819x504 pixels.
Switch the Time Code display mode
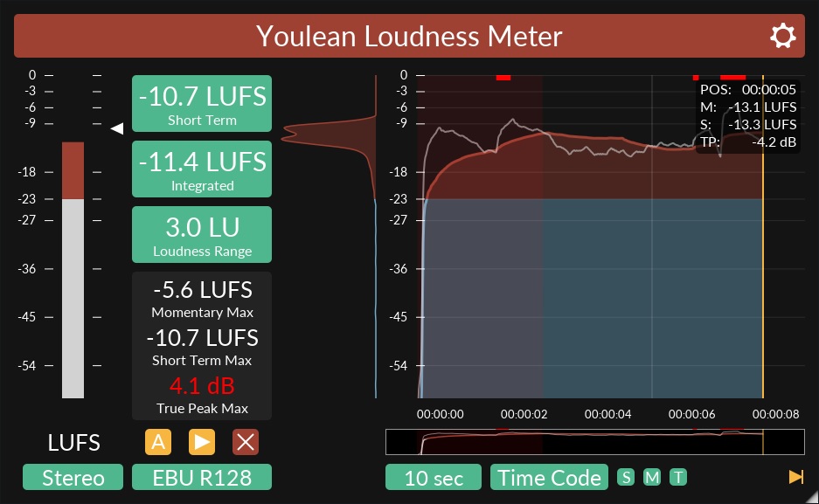[549, 477]
